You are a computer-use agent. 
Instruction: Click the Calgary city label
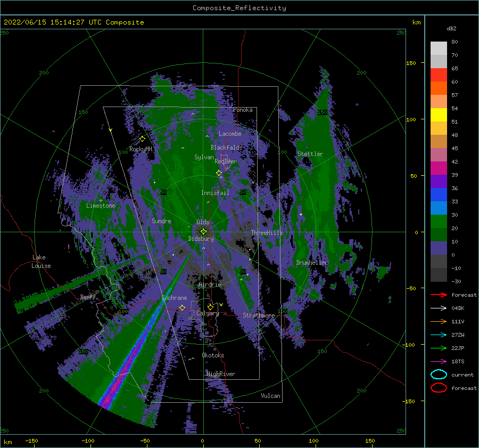click(208, 313)
